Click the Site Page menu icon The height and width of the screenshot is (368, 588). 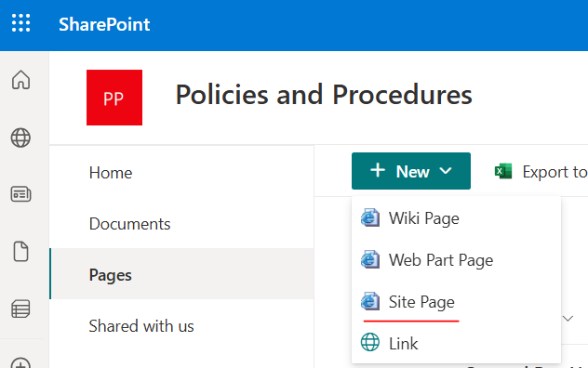click(x=370, y=301)
